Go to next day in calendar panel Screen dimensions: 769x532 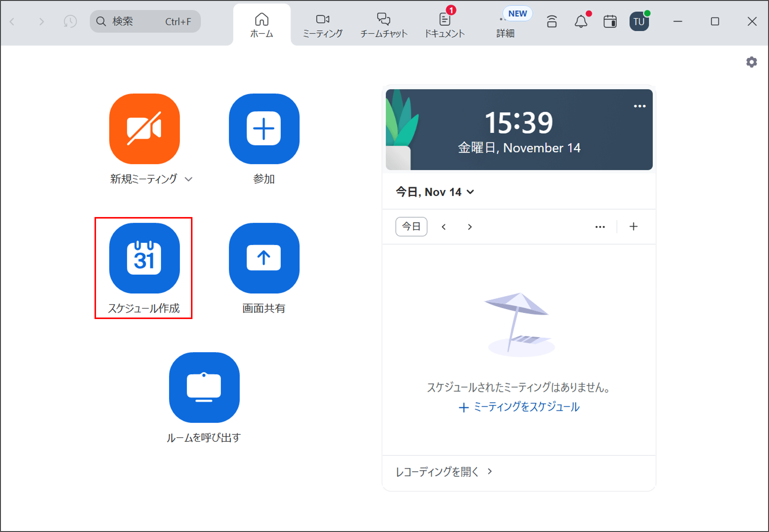pos(470,227)
